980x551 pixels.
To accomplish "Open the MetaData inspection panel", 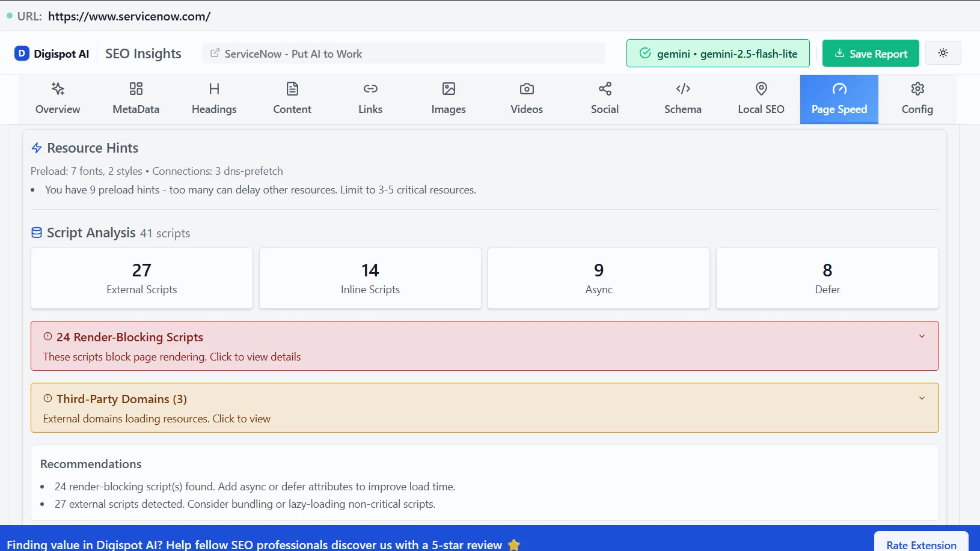I will 135,98.
